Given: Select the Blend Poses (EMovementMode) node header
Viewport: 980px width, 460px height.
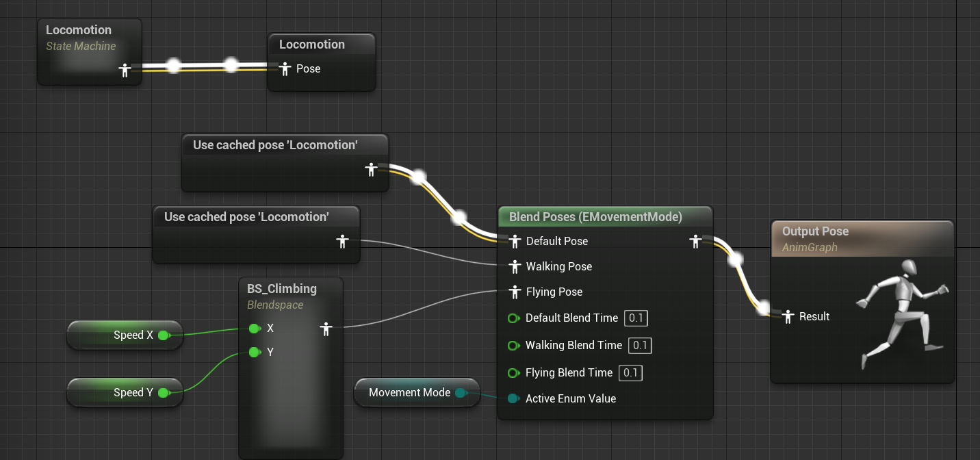Looking at the screenshot, I should 605,217.
